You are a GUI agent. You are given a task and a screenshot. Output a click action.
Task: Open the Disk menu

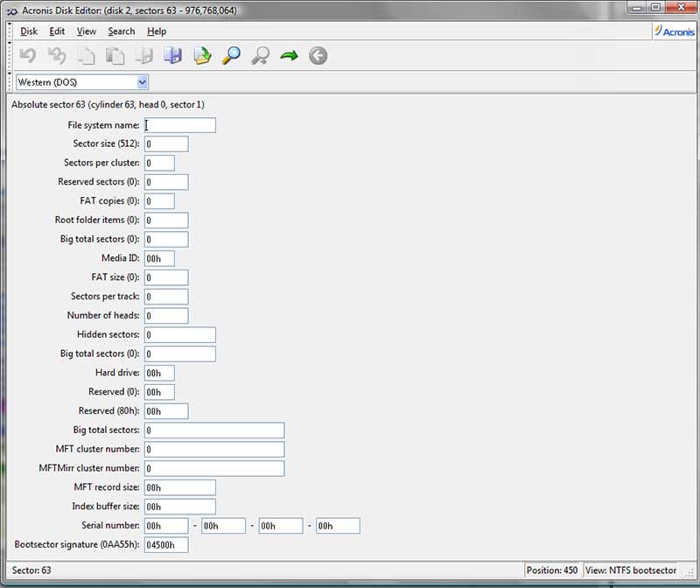tap(29, 31)
